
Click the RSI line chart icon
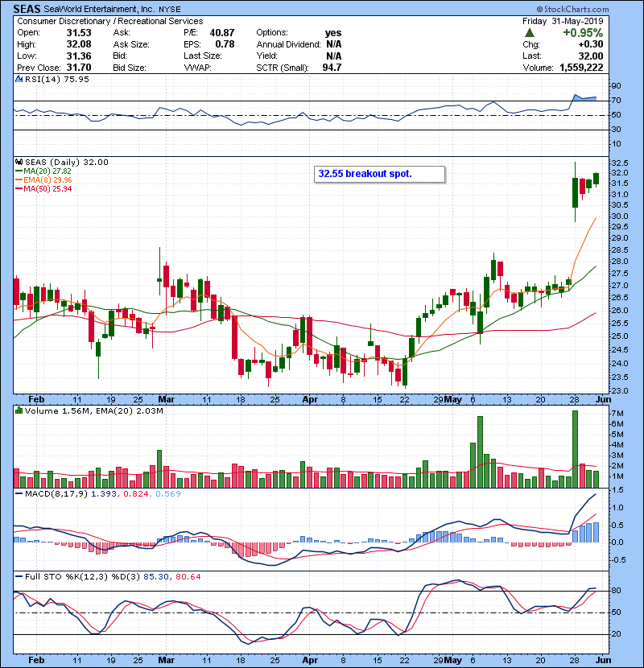(19, 79)
